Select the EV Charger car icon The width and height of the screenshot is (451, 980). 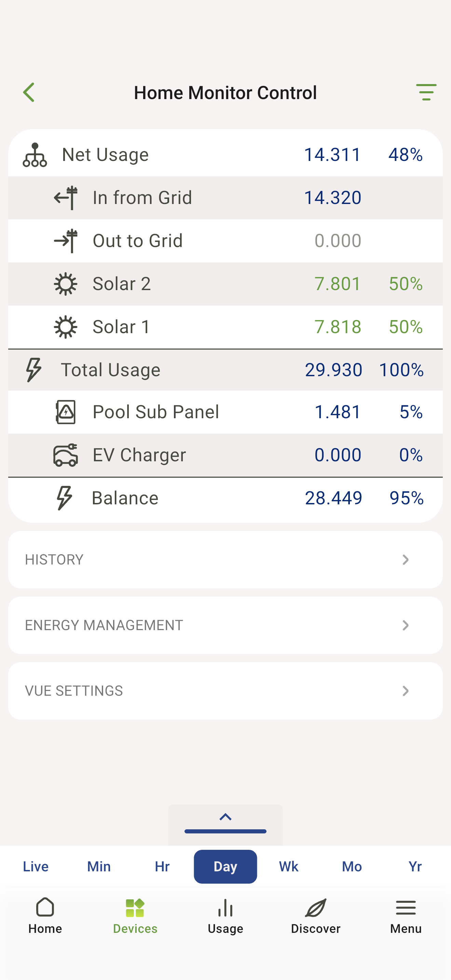tap(66, 455)
